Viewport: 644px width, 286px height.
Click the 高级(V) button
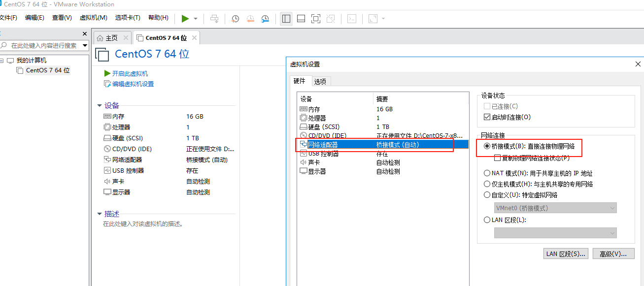[x=613, y=253]
